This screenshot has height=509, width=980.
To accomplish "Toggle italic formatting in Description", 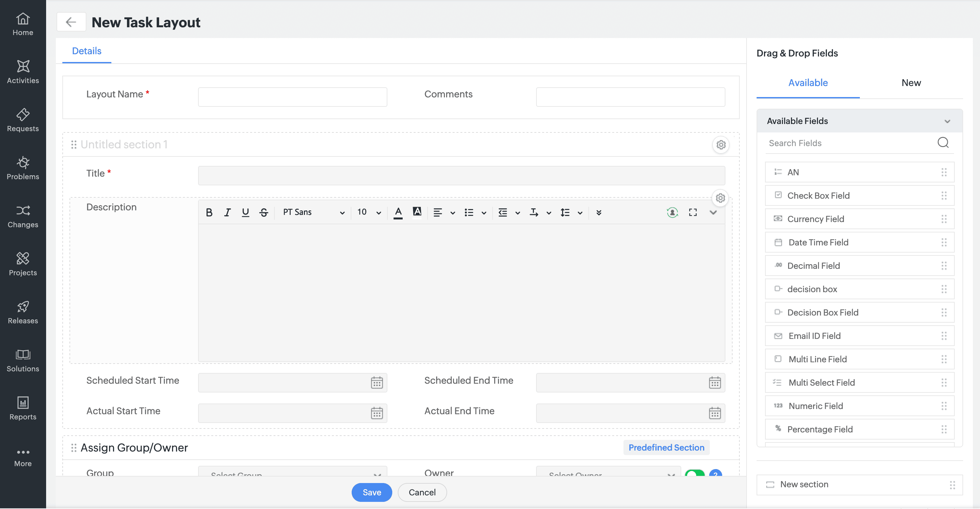I will pyautogui.click(x=227, y=212).
